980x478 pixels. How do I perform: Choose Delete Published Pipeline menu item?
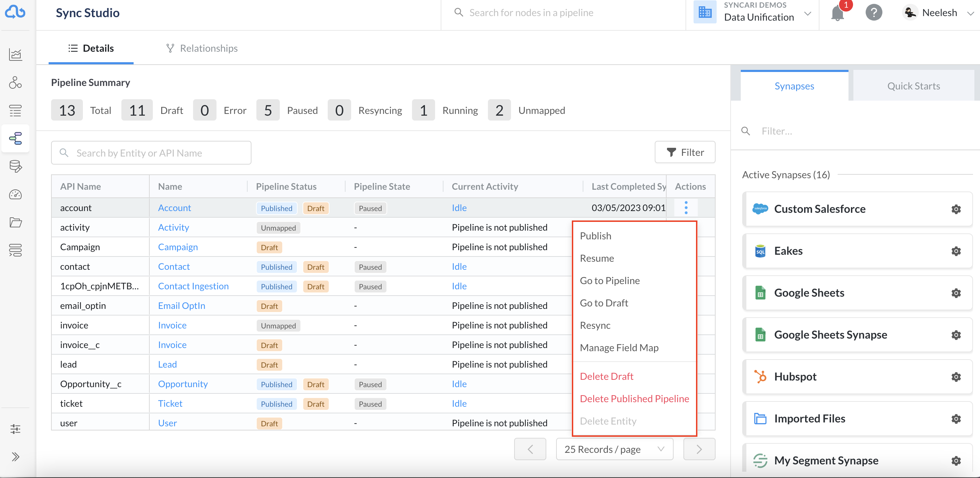634,399
